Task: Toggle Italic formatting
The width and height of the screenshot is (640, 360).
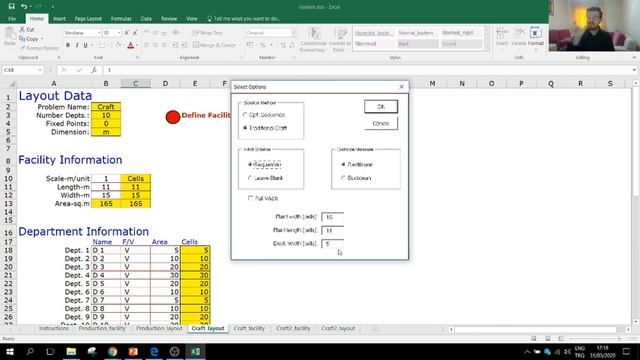Action: pyautogui.click(x=77, y=45)
